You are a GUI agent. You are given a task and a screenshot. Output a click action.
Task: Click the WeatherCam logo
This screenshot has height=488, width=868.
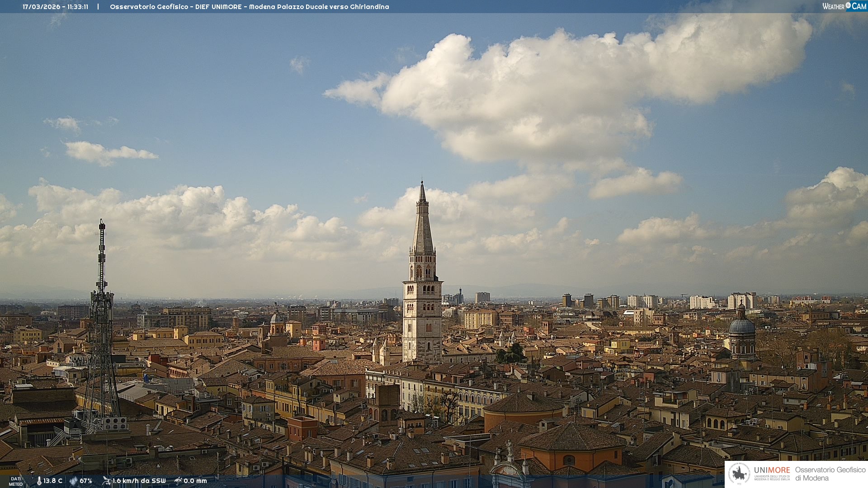[844, 6]
